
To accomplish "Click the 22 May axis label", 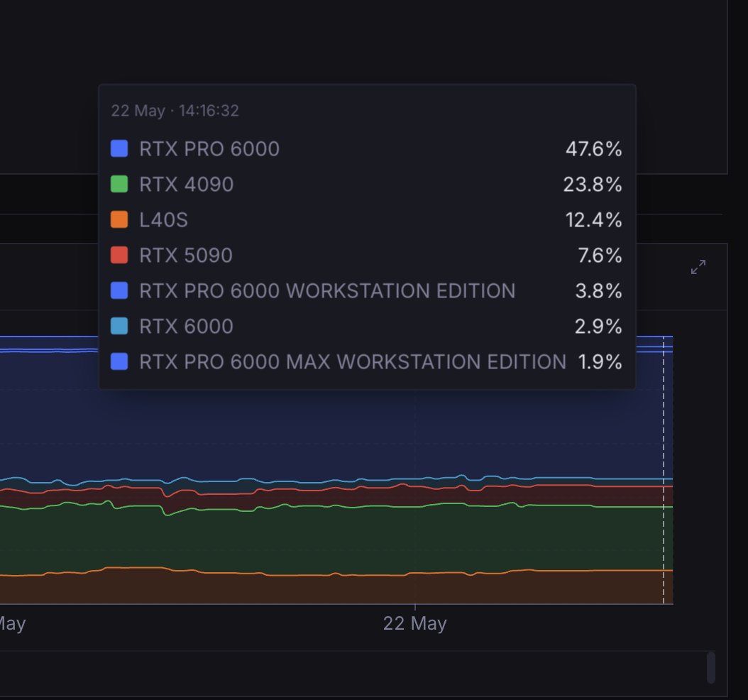I will click(x=414, y=623).
